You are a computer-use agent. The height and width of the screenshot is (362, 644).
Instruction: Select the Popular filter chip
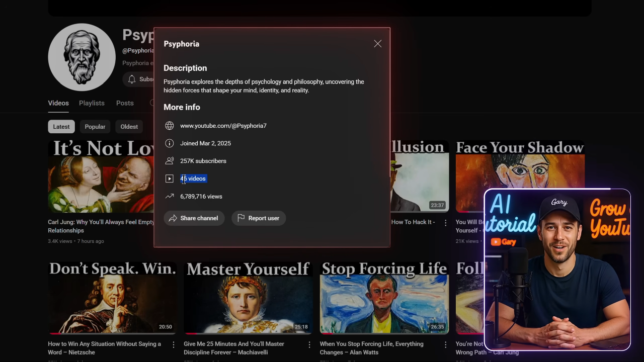click(95, 127)
